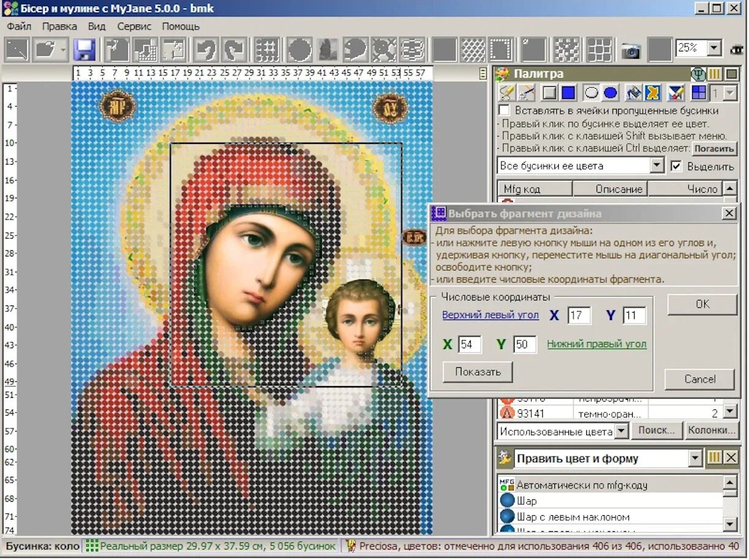
Task: Click the diamond mesh pattern toolbar icon
Action: [473, 50]
